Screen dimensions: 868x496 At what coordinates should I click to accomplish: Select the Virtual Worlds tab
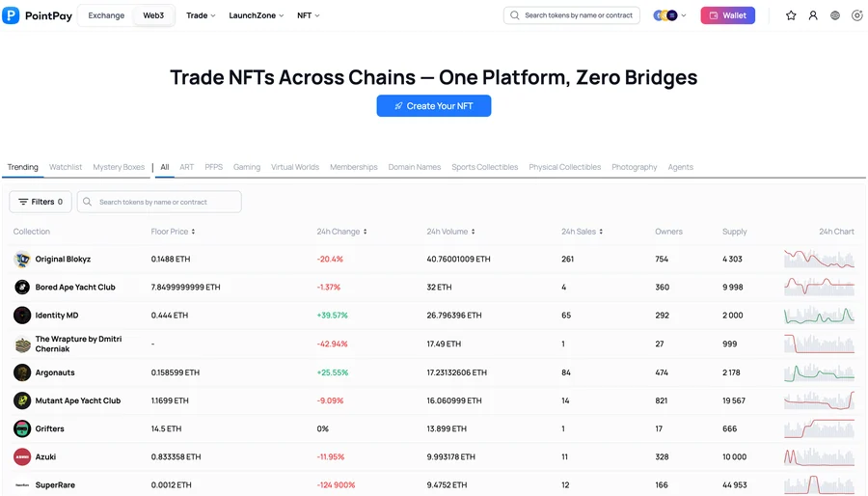coord(295,167)
